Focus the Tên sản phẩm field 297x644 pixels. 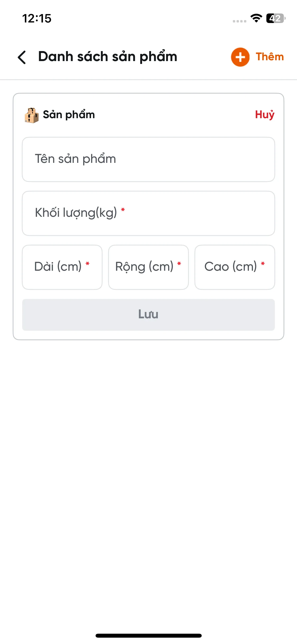[148, 159]
